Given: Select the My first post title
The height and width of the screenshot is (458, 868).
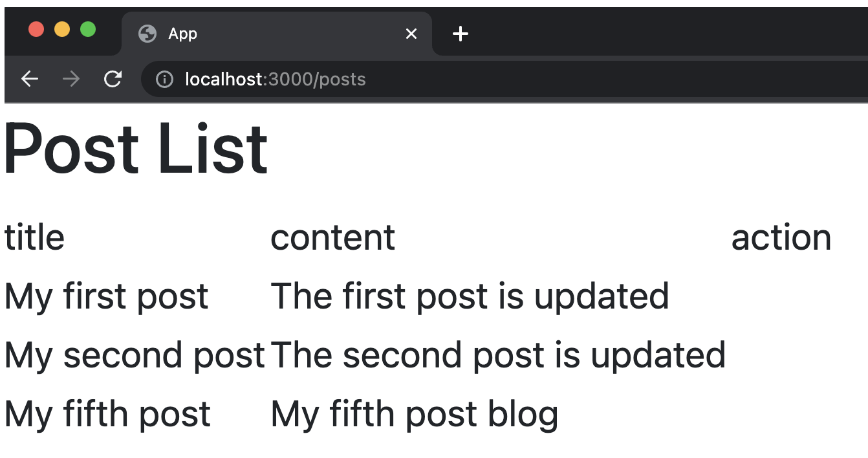Looking at the screenshot, I should 107,296.
